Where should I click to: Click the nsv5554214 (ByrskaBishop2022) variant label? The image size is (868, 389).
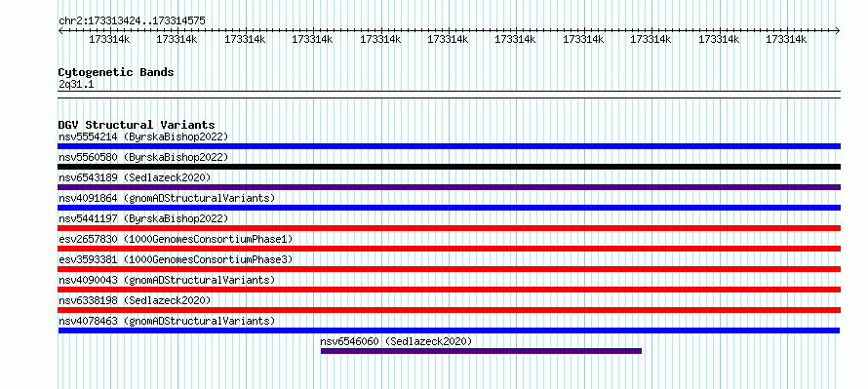click(142, 136)
